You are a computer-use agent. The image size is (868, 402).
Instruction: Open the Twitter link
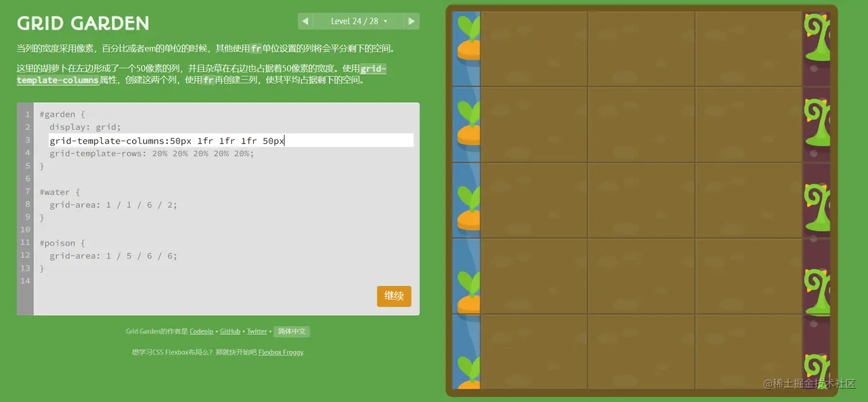click(257, 331)
